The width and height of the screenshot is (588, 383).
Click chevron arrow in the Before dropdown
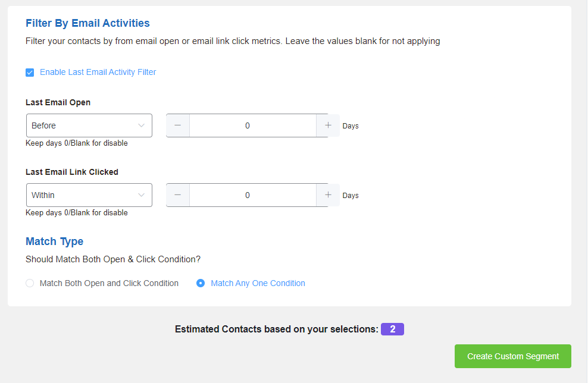tap(141, 125)
